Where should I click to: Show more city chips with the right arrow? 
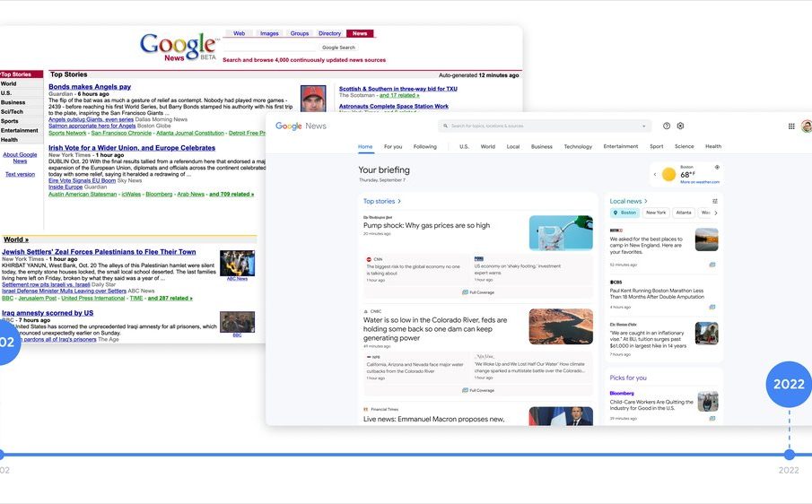(716, 213)
